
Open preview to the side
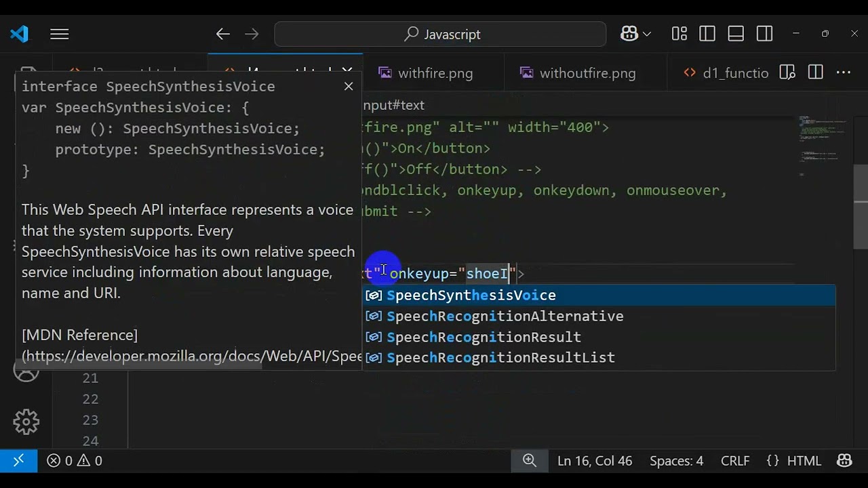coord(787,73)
